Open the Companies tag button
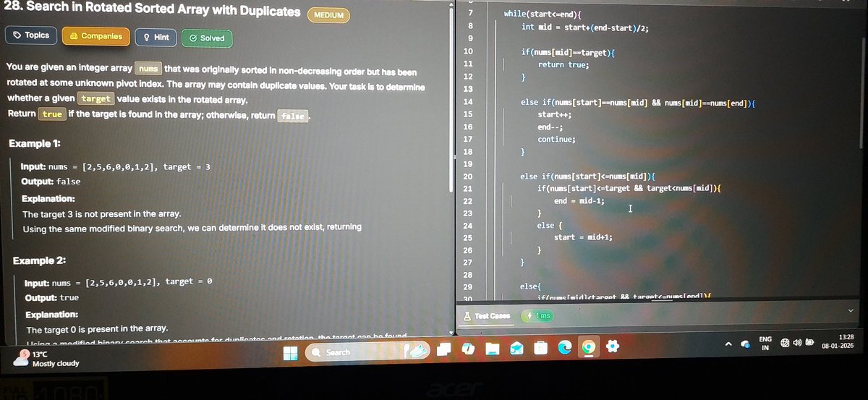868x400 pixels. pyautogui.click(x=95, y=36)
